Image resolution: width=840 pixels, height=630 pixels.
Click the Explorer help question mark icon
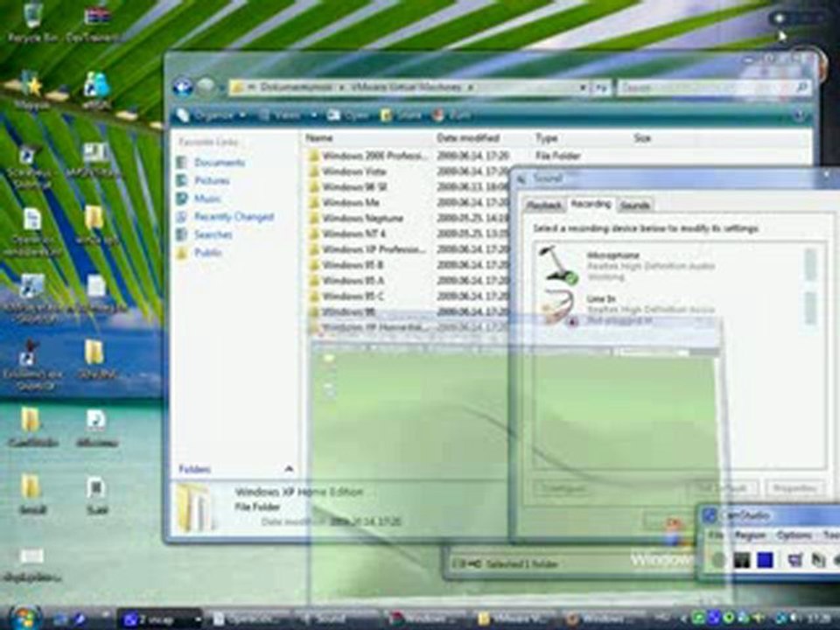click(799, 115)
